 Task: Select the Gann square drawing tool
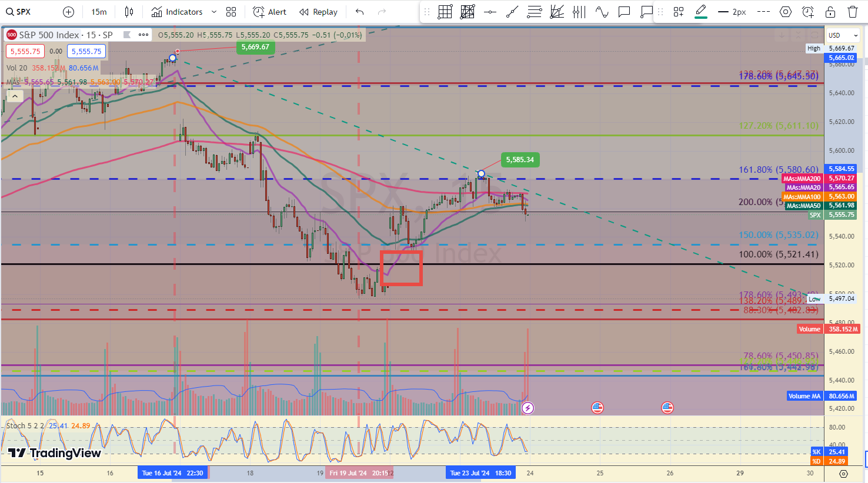coord(468,12)
